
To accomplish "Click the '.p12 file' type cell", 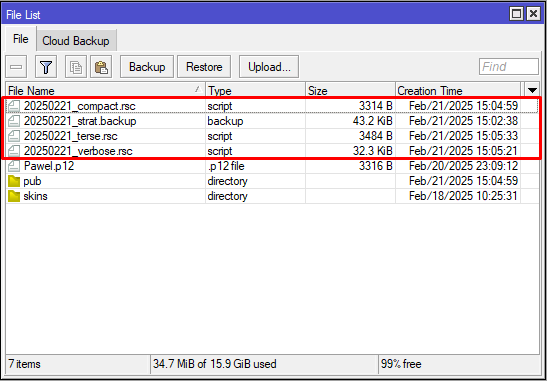I will click(x=226, y=166).
